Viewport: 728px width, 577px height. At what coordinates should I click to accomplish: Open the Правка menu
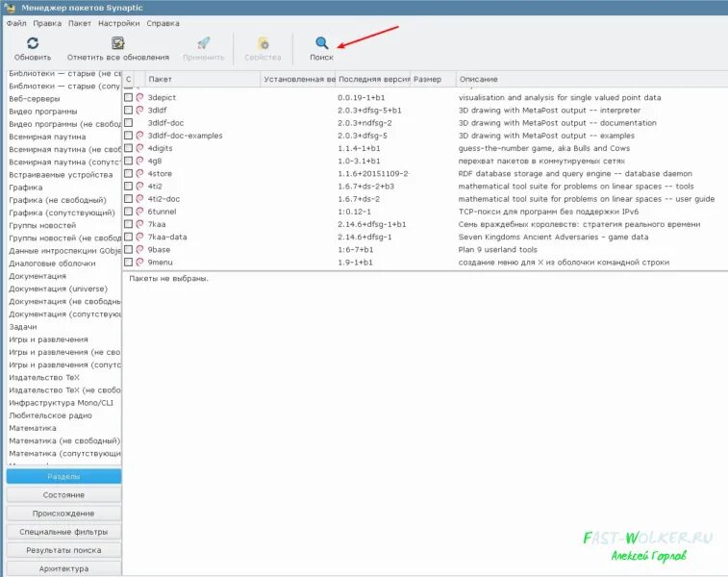tap(47, 23)
